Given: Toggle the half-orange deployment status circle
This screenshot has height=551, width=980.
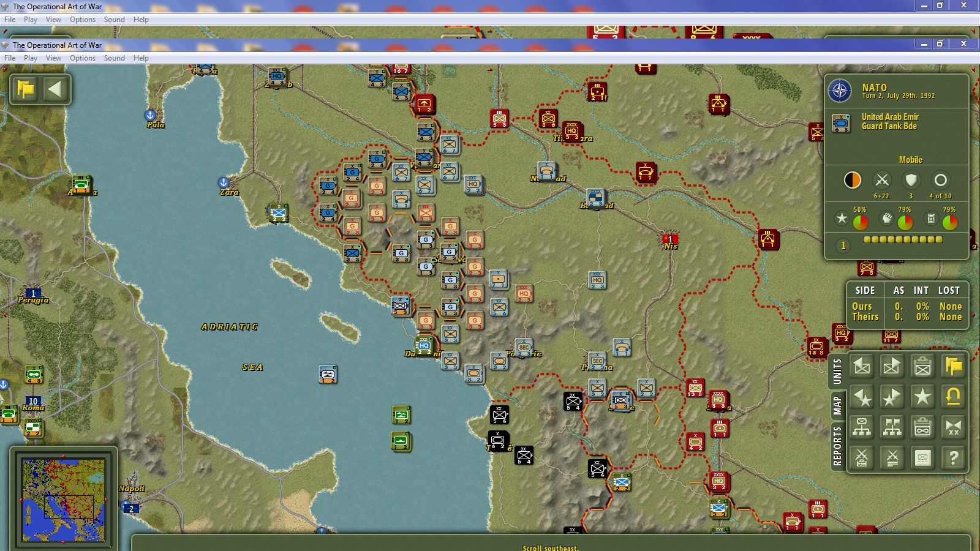Looking at the screenshot, I should click(852, 180).
